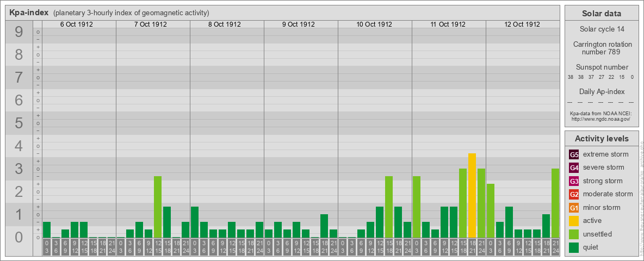The image size is (644, 261).
Task: Click the 8 Oct 0-3 quiet bar
Action: point(195,222)
